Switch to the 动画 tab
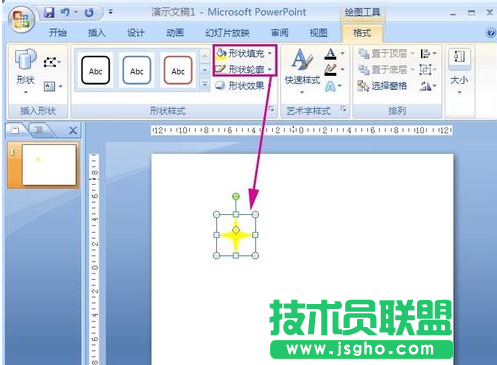Viewport: 497px width, 365px height. pos(175,33)
